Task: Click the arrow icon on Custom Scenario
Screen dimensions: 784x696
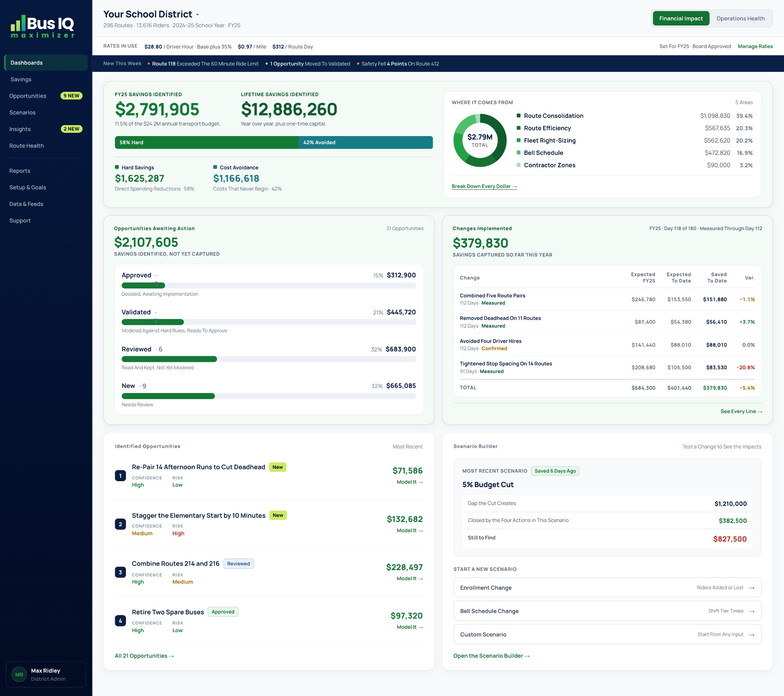Action: (751, 635)
